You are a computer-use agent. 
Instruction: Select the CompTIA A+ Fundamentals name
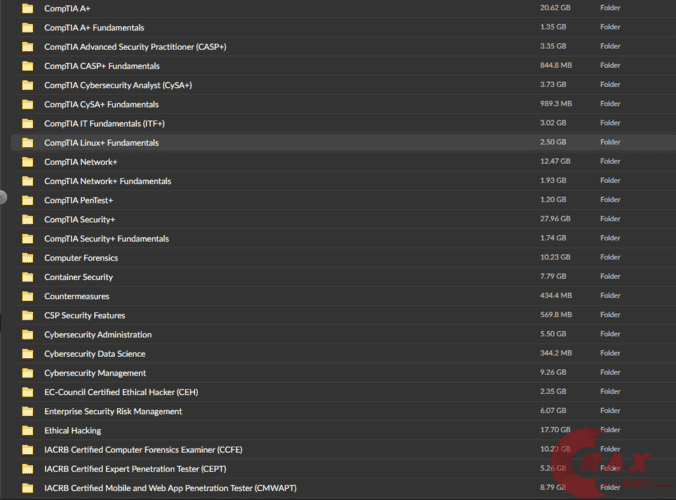[x=94, y=28]
